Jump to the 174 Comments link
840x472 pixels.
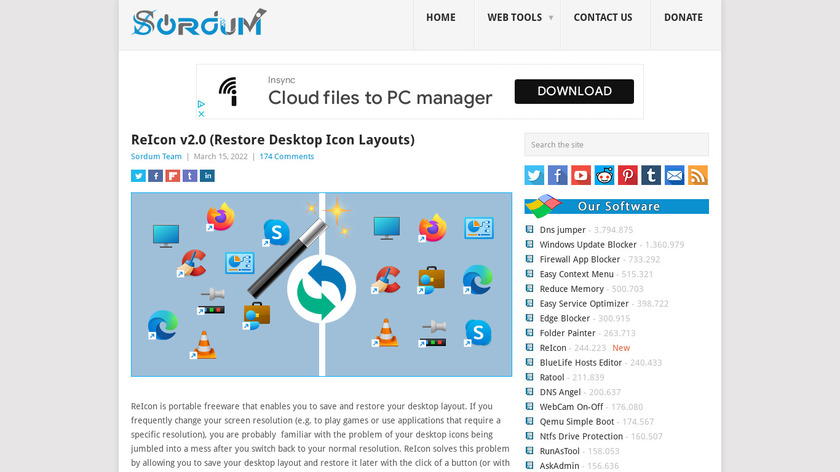point(287,156)
